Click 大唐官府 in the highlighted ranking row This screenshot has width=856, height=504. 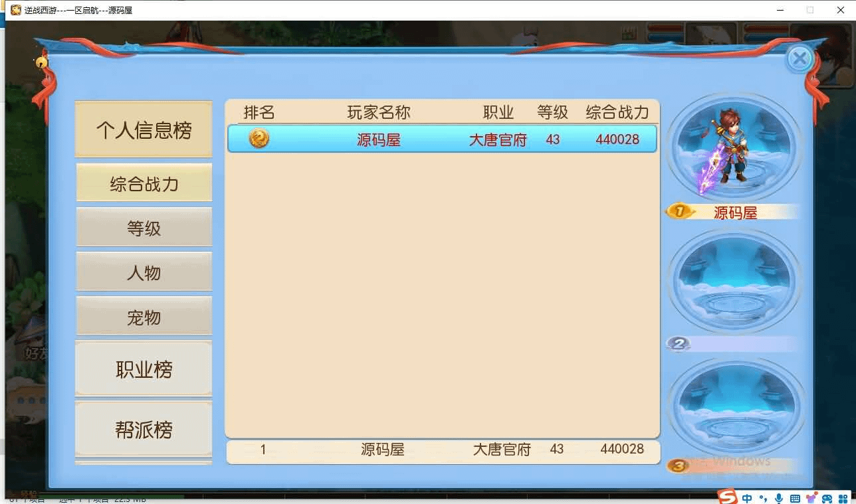[x=498, y=139]
